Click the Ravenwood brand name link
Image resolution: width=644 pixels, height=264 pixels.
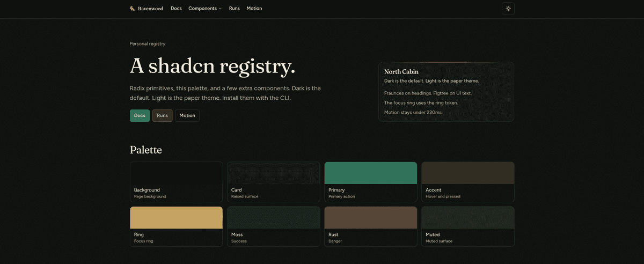pos(150,9)
